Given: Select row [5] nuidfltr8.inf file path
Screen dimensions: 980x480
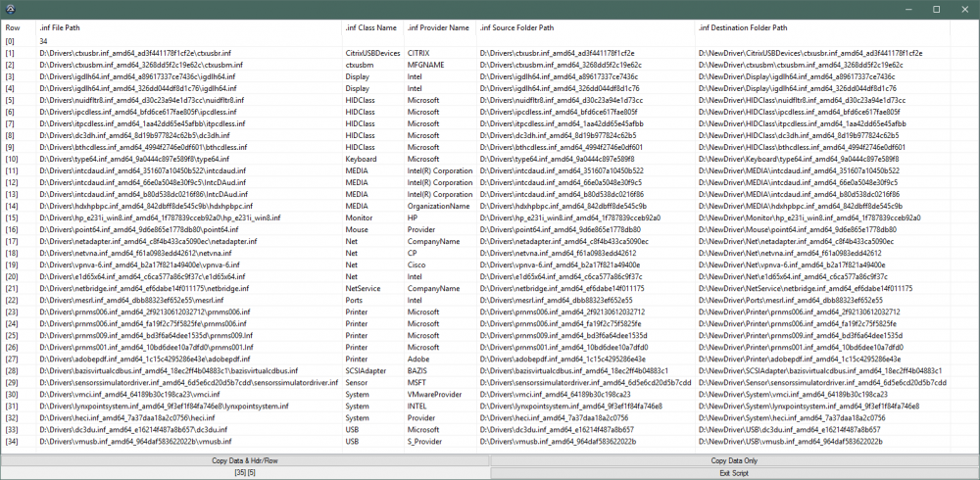Looking at the screenshot, I should [x=142, y=100].
